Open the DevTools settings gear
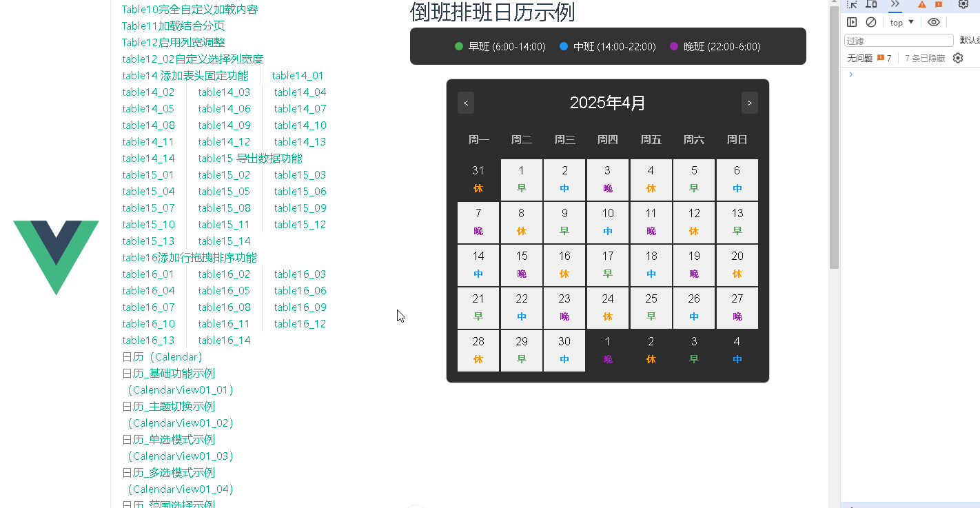The image size is (980, 508). [963, 5]
